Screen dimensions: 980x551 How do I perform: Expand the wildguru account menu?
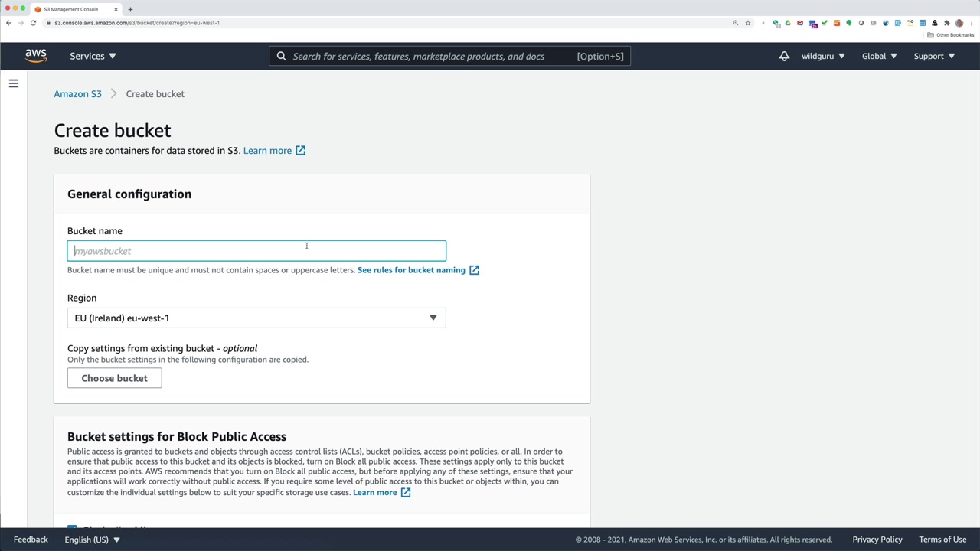click(x=823, y=56)
